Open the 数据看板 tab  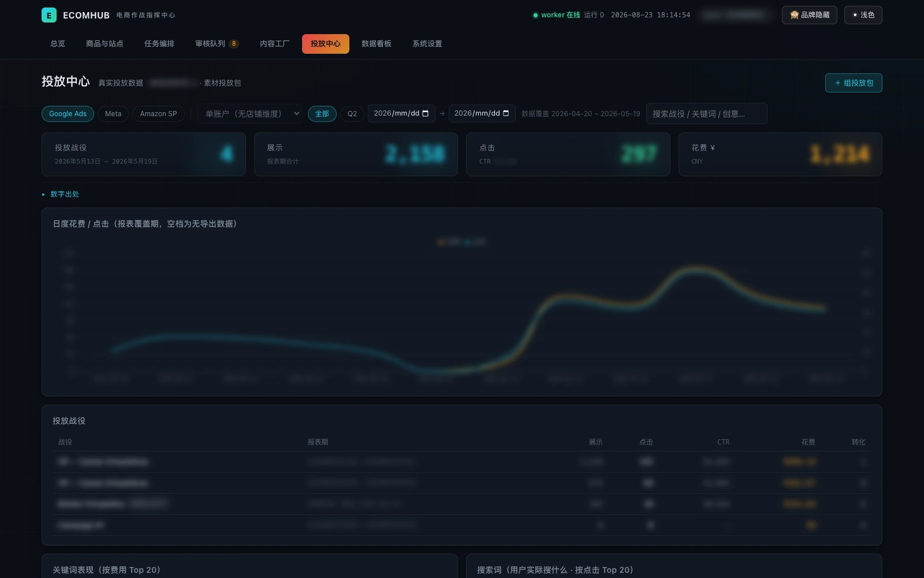pyautogui.click(x=377, y=44)
